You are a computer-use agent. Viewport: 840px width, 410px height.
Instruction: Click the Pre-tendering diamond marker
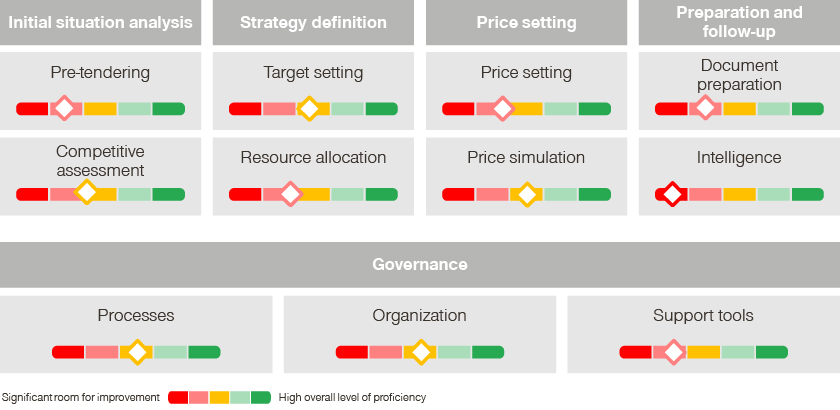[65, 108]
